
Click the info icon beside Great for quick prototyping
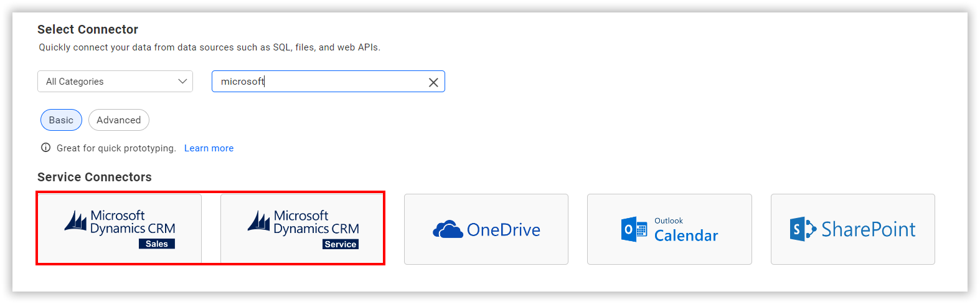tap(45, 148)
